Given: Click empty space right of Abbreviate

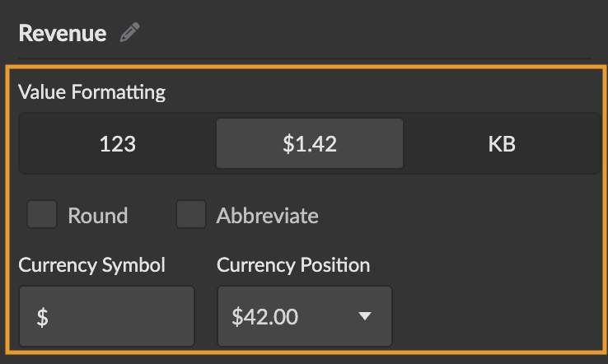Looking at the screenshot, I should (461, 216).
